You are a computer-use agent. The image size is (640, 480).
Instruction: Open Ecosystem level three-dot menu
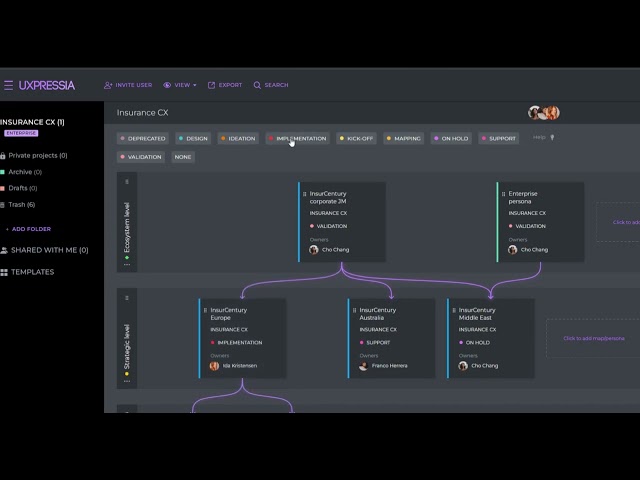[x=127, y=265]
